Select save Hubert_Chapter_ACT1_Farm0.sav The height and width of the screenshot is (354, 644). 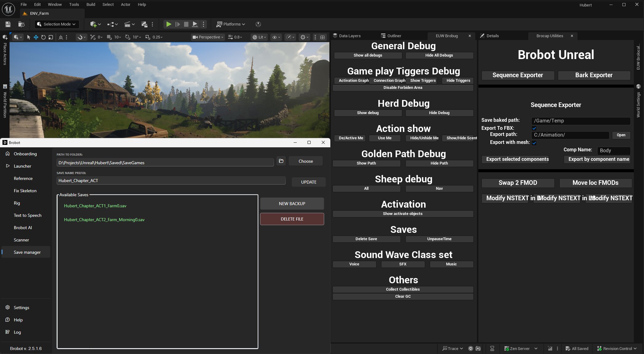click(95, 206)
